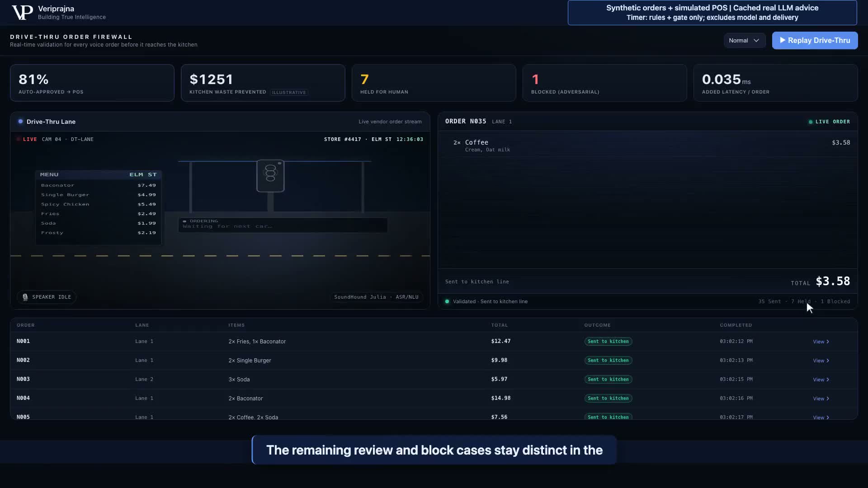The width and height of the screenshot is (868, 488).
Task: Click the ORDER N035 heading
Action: [x=466, y=122]
